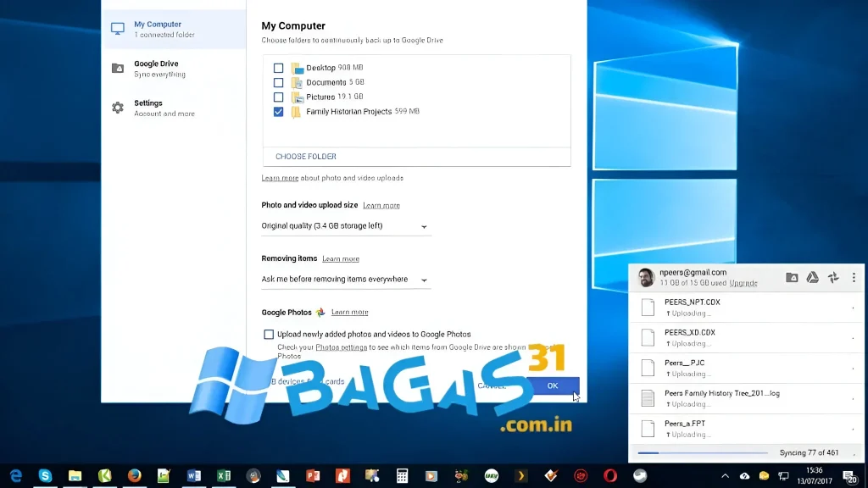Click the Upgrade storage link
868x488 pixels.
[x=743, y=283]
